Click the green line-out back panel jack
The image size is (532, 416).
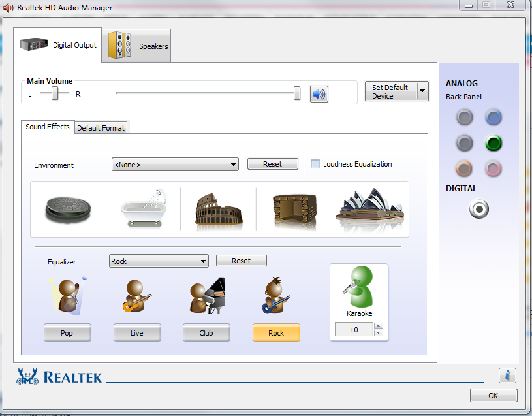pos(493,143)
